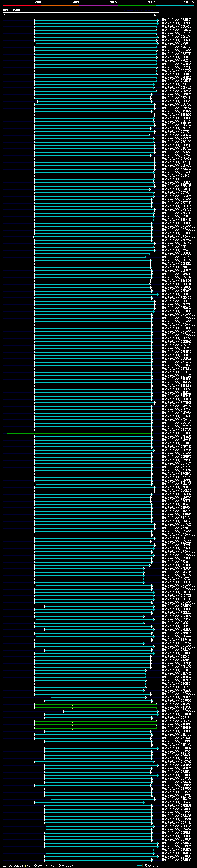Select the UniRef100_A7TD88 label

(x=177, y=565)
